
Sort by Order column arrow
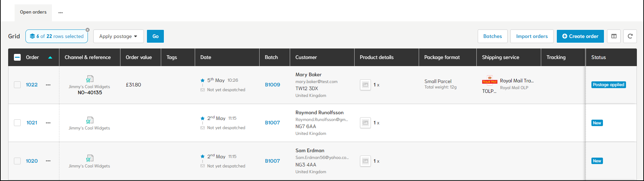click(x=50, y=58)
